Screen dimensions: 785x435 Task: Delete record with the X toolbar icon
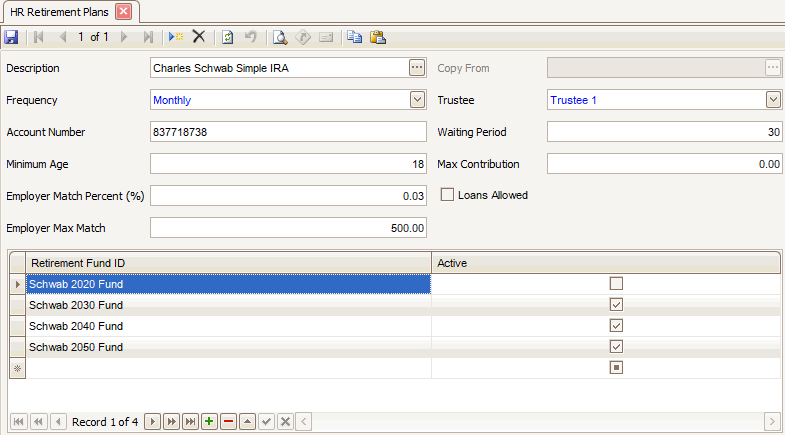199,37
